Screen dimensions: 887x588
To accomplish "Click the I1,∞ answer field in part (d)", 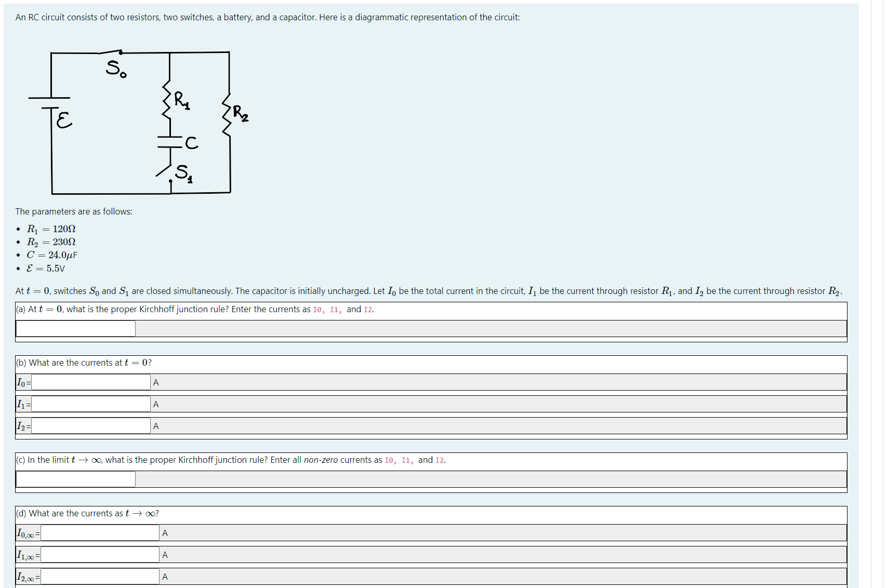I will (99, 554).
